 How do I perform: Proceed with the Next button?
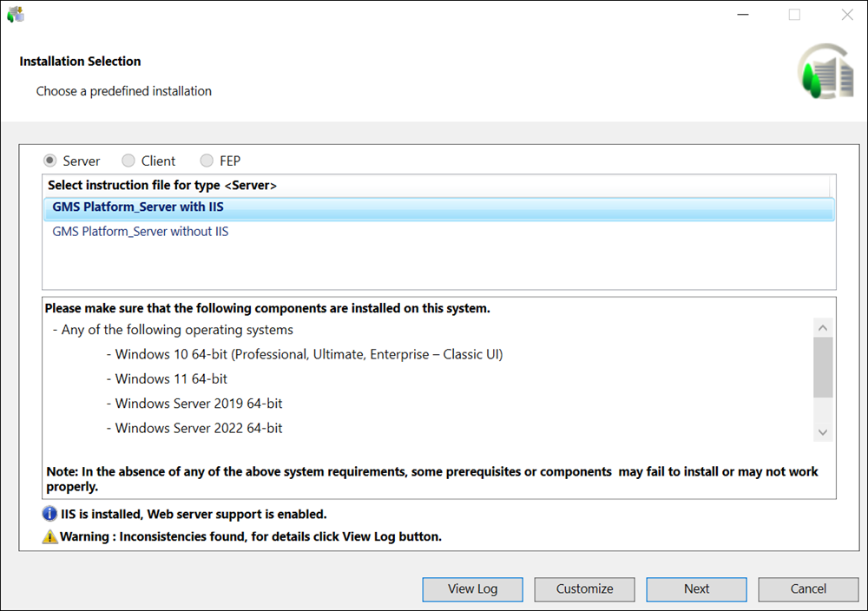coord(696,589)
